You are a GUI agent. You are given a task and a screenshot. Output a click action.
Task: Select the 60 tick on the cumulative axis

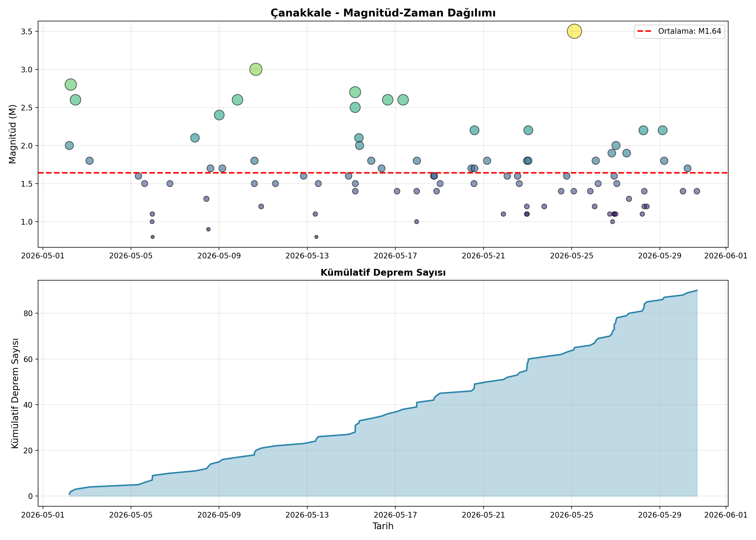click(28, 359)
